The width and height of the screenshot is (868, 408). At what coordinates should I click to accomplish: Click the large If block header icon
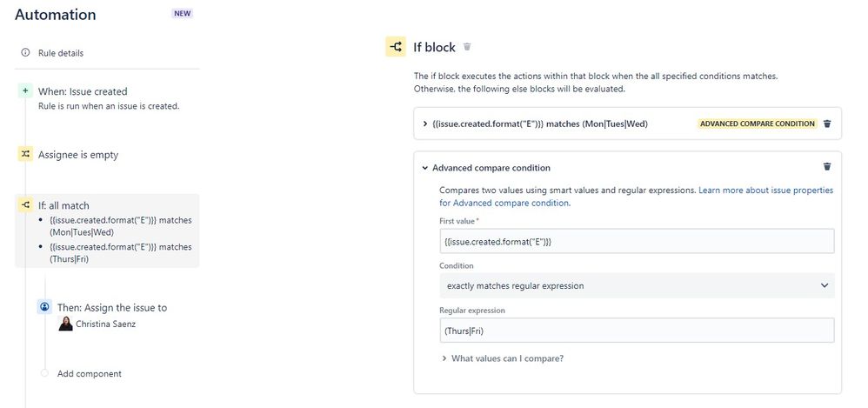pos(395,47)
